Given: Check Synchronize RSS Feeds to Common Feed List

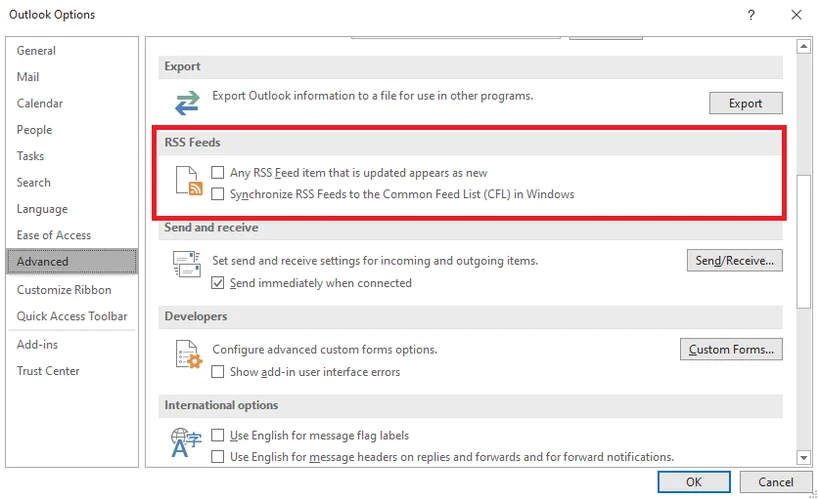Looking at the screenshot, I should (218, 194).
